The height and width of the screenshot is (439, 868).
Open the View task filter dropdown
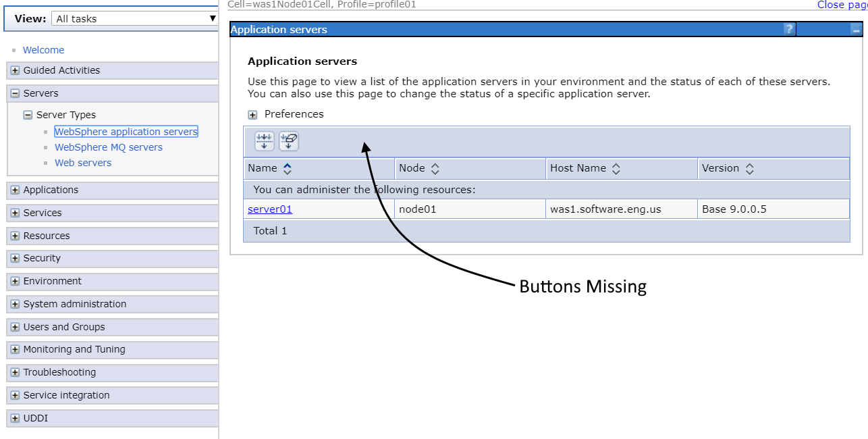coord(134,19)
